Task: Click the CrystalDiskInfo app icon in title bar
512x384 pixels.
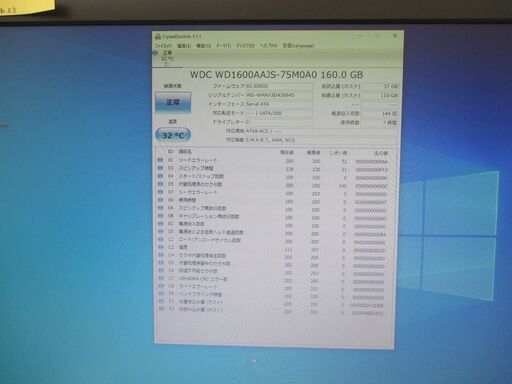Action: [158, 36]
